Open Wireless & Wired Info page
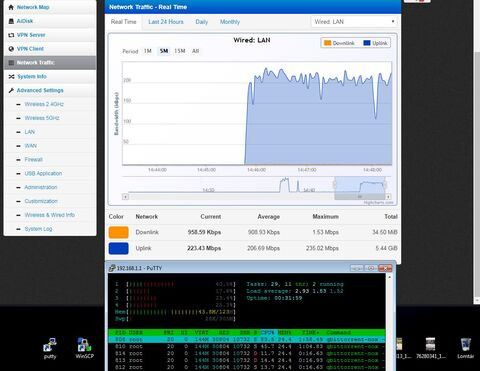Screen dimensions: 480x371 50,215
